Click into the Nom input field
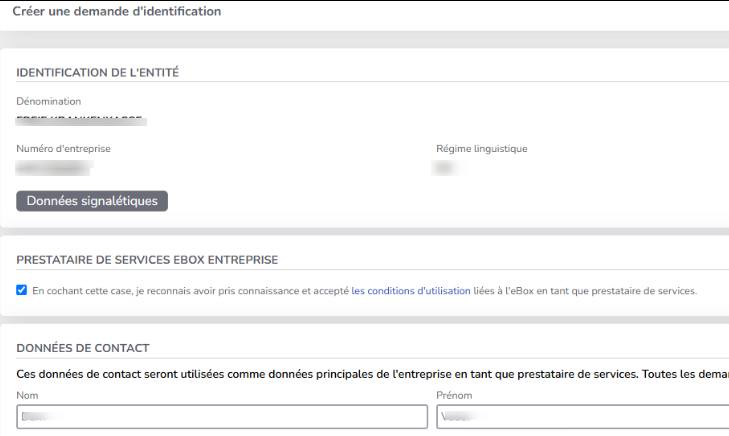Viewport: 729px width, 436px height. tap(222, 416)
